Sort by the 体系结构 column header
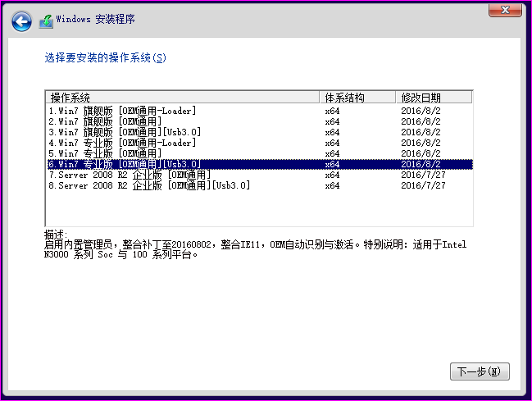 point(357,98)
